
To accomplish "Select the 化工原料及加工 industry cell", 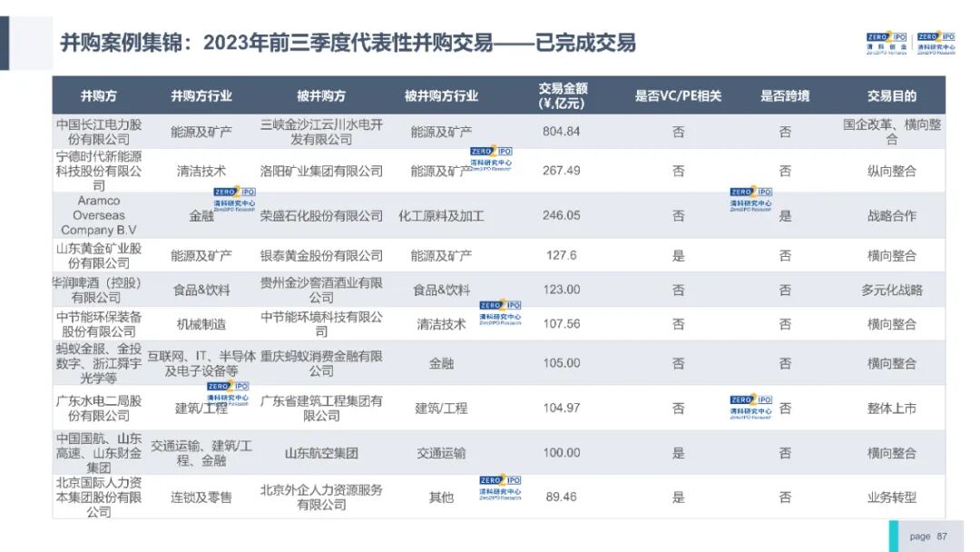I will coord(441,216).
